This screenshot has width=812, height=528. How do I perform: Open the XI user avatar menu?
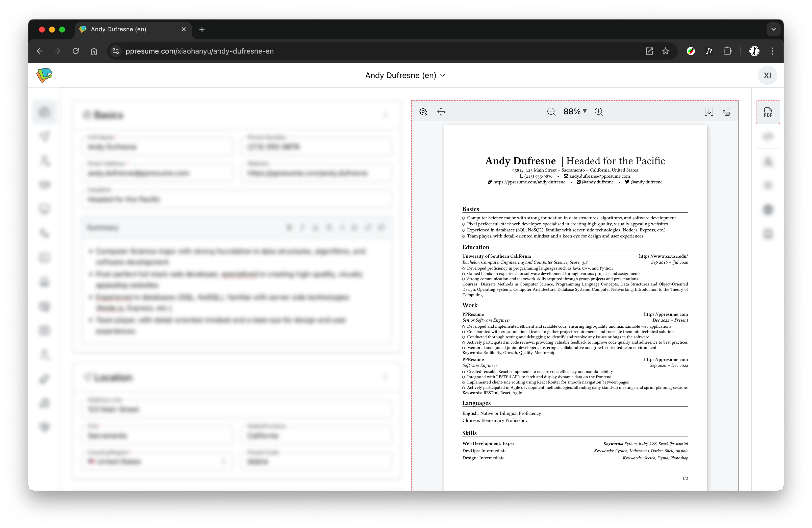(767, 76)
